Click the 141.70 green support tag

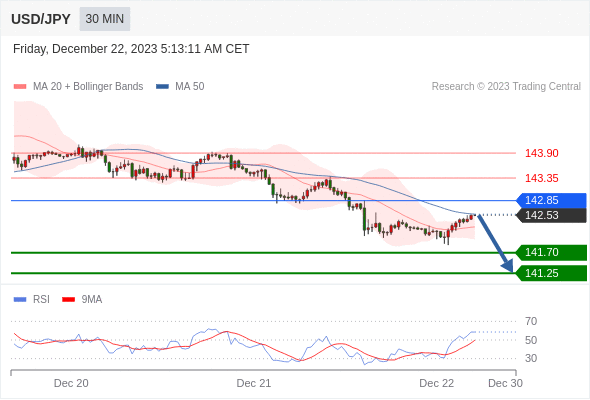pyautogui.click(x=551, y=252)
